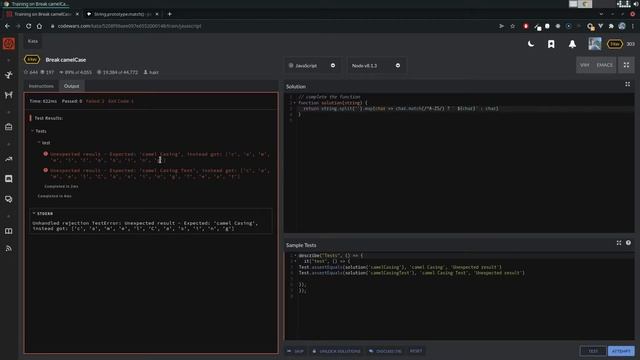Image resolution: width=640 pixels, height=360 pixels.
Task: Open the Career/briefcase sidebar icon
Action: [9, 127]
